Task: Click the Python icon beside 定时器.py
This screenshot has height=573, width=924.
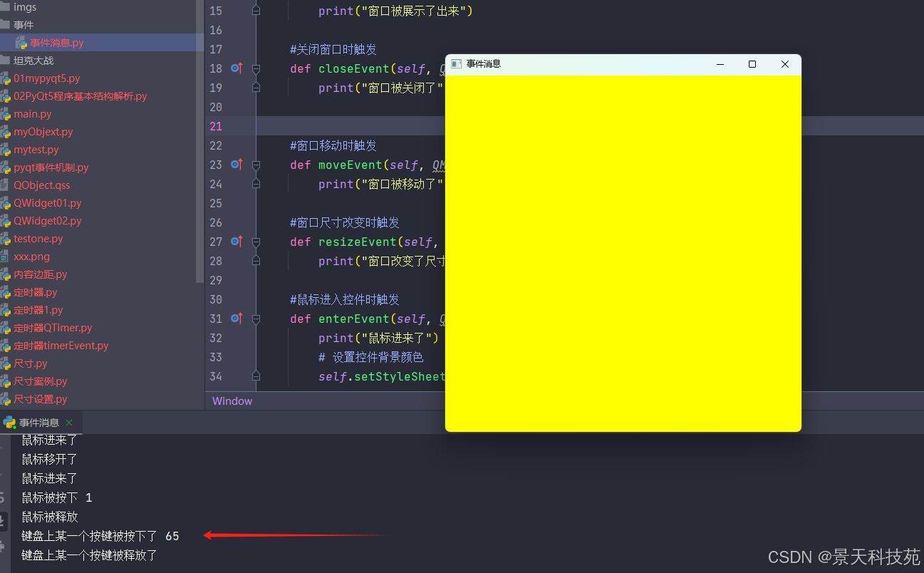Action: (x=5, y=292)
